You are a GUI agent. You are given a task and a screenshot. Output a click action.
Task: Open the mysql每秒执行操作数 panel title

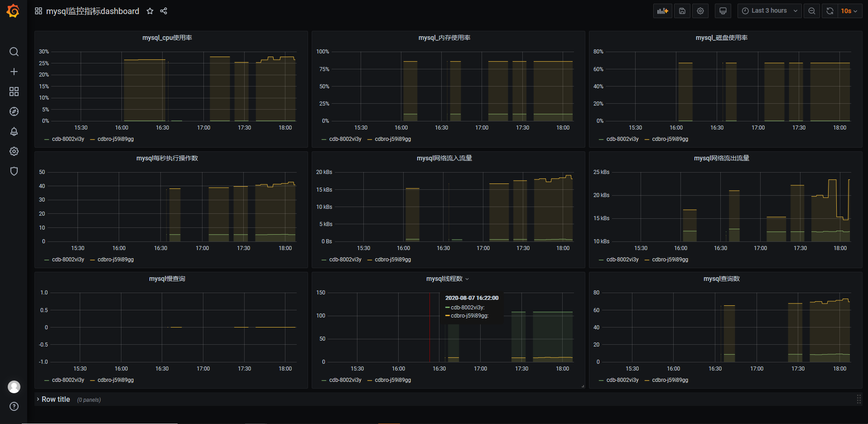[x=167, y=158]
